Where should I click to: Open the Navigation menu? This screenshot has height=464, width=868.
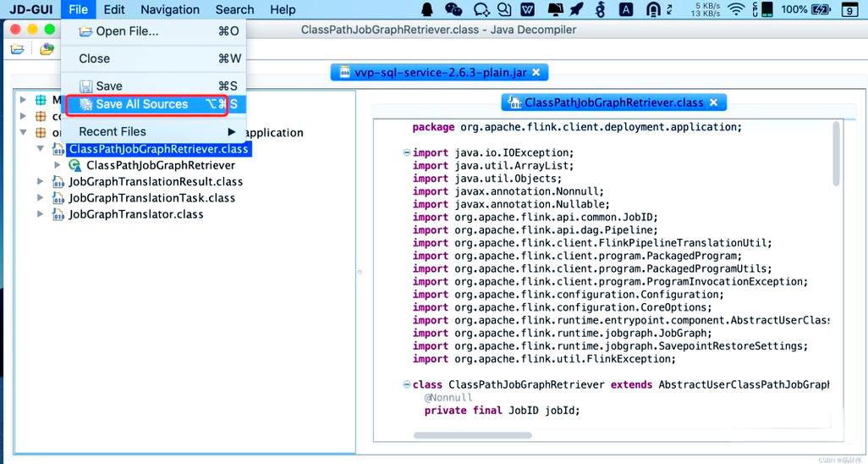point(170,9)
